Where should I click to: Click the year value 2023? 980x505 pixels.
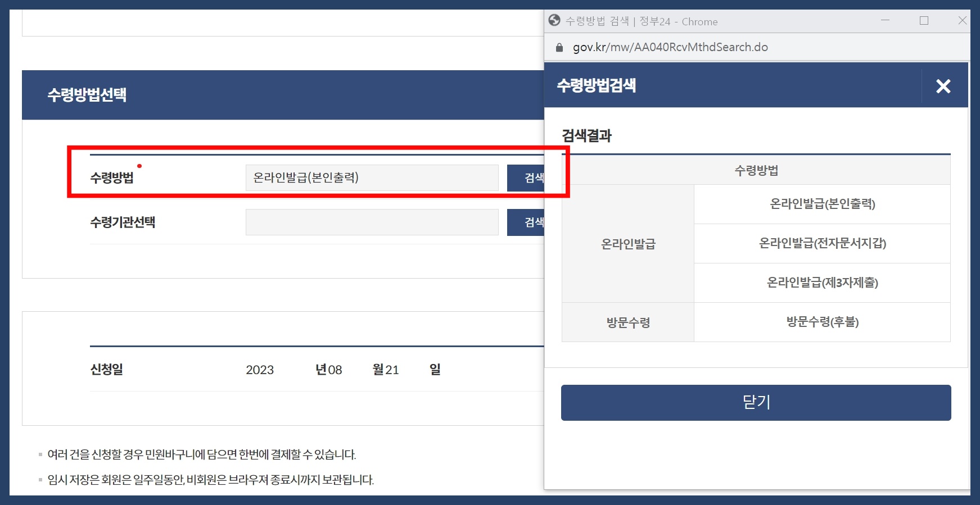tap(260, 370)
